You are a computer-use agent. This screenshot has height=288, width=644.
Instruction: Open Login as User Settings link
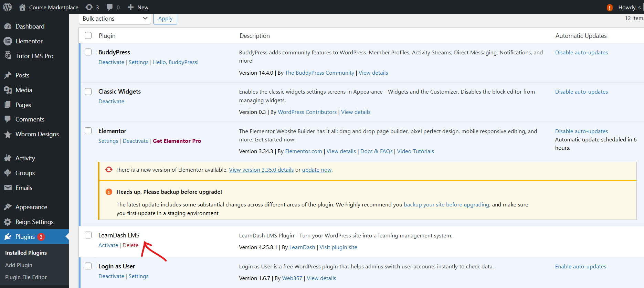138,276
